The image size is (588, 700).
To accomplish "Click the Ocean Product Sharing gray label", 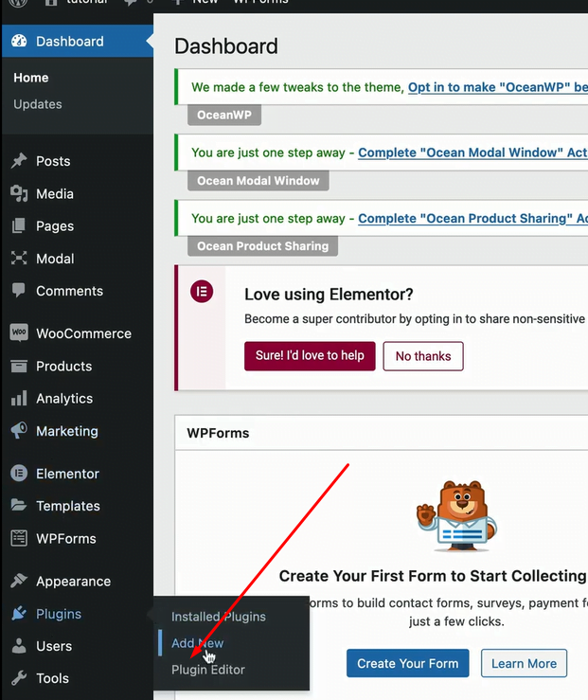I will pyautogui.click(x=263, y=246).
